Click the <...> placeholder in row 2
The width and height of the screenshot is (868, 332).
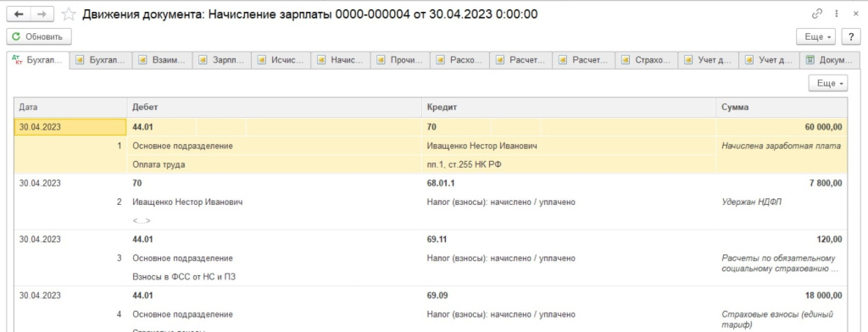142,221
